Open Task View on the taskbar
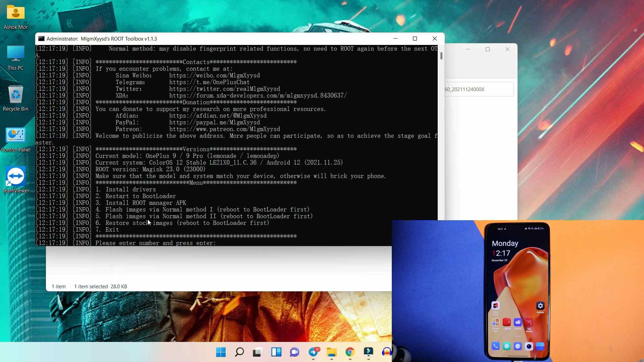Screen dimensions: 644x362 [x=257, y=352]
